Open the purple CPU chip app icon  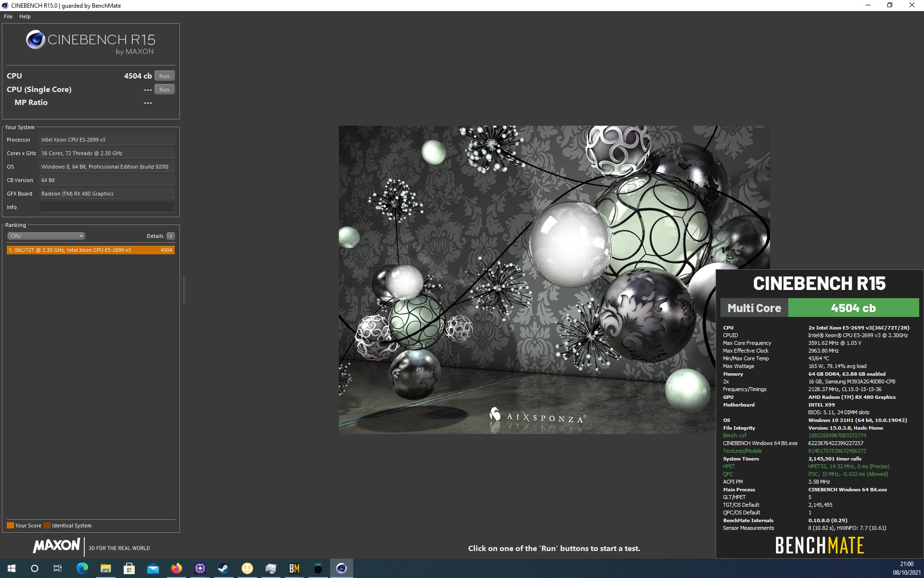click(200, 568)
